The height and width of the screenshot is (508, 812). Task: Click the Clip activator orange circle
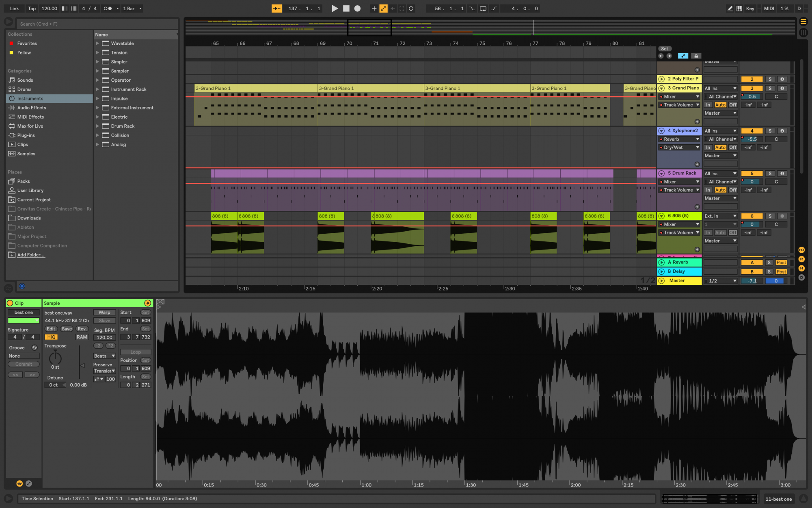(10, 303)
